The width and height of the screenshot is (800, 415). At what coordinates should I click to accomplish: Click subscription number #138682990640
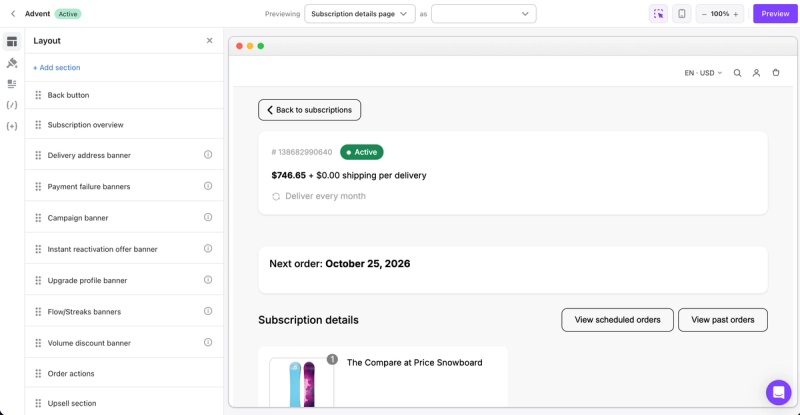point(302,152)
